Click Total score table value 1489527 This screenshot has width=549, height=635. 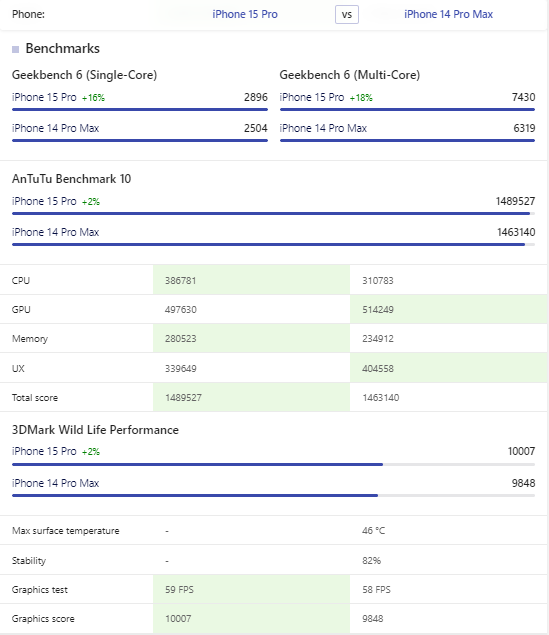click(x=183, y=397)
